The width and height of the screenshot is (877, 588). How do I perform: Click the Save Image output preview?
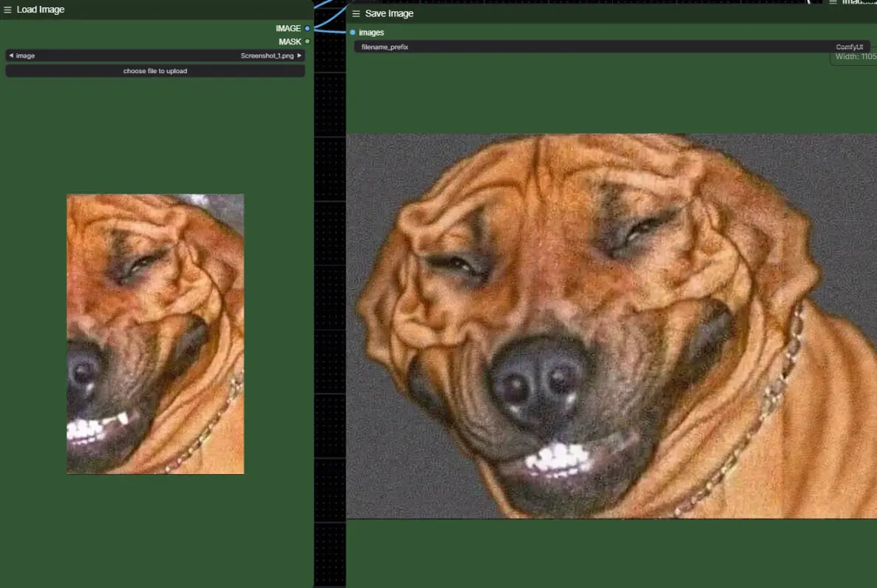click(x=612, y=326)
